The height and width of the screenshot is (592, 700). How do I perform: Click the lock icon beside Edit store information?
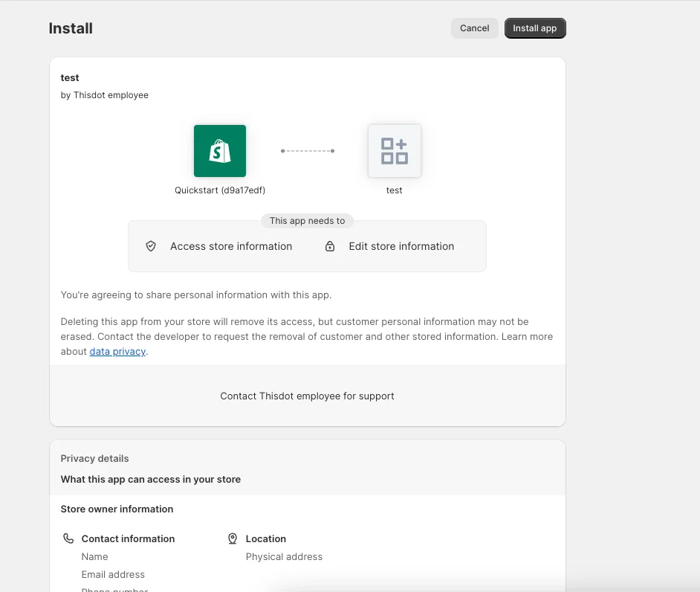(330, 246)
